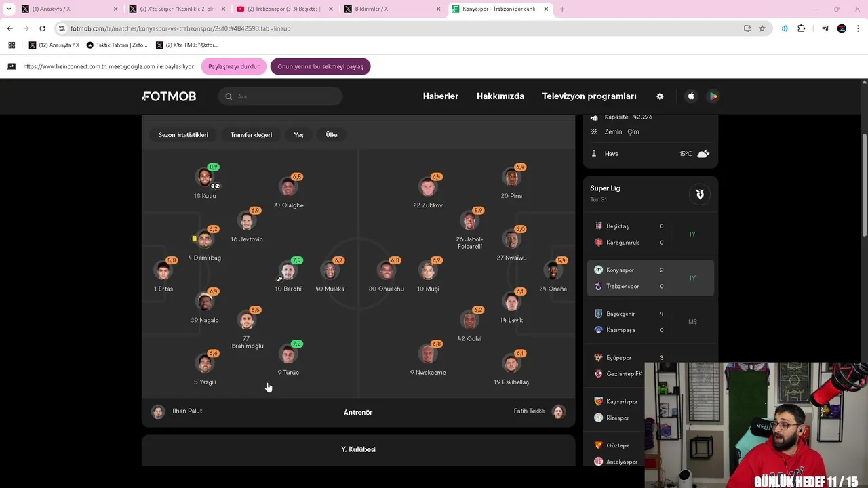Open a new browser tab

562,9
